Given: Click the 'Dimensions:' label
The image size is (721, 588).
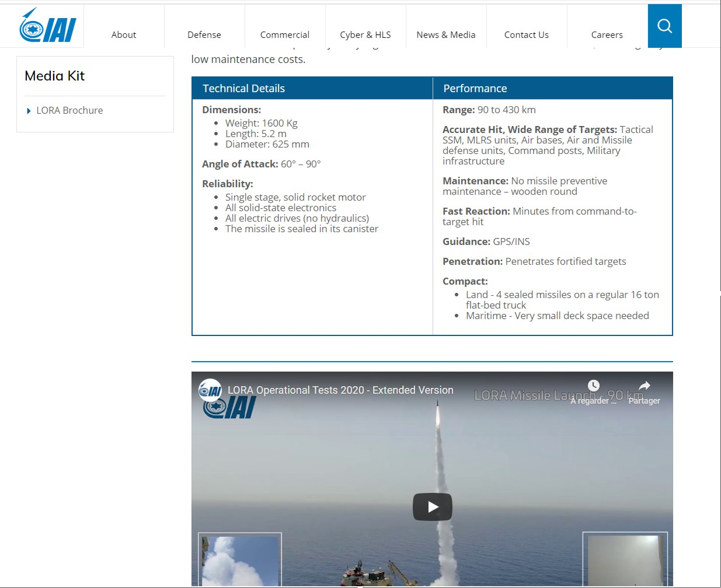Looking at the screenshot, I should pos(232,110).
